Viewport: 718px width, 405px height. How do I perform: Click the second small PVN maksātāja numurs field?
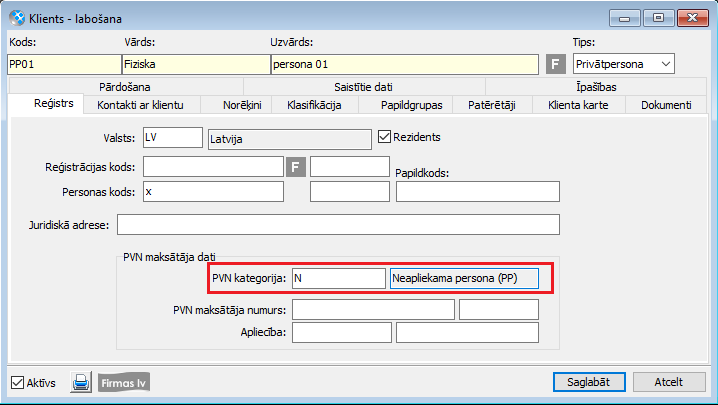tap(499, 310)
